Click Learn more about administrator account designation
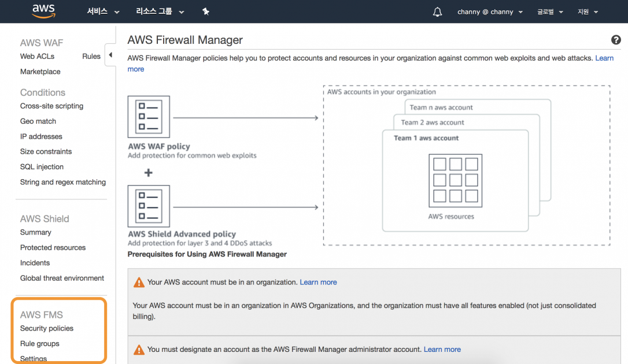Screen dimensions: 628x364 coord(442,349)
